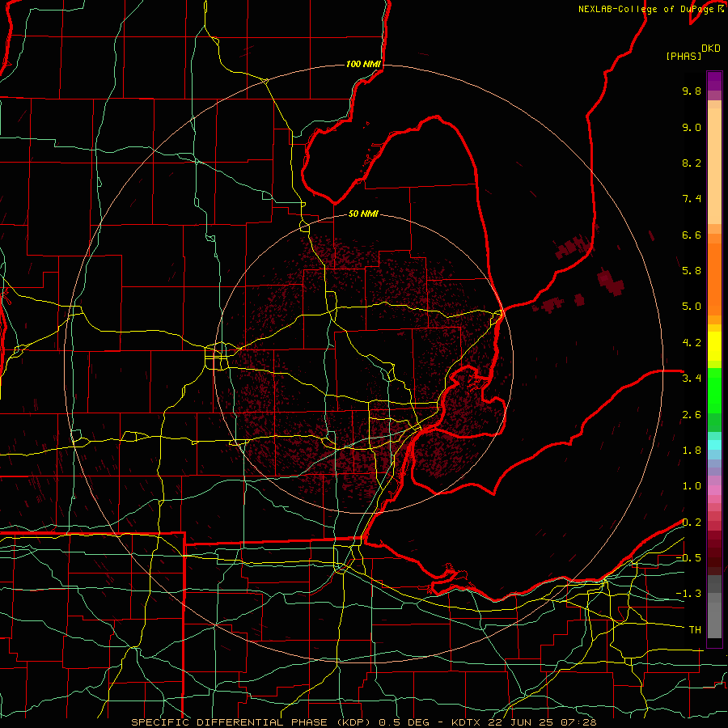Select the 5.8 color scale value

[692, 271]
